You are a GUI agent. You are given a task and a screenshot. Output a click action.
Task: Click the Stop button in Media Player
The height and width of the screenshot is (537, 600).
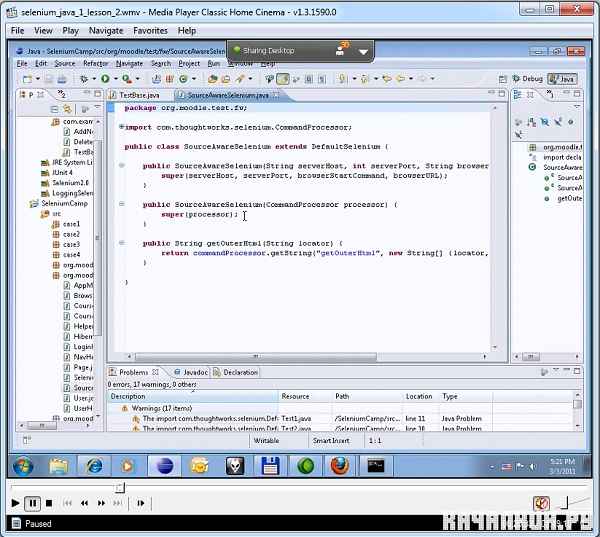click(49, 503)
